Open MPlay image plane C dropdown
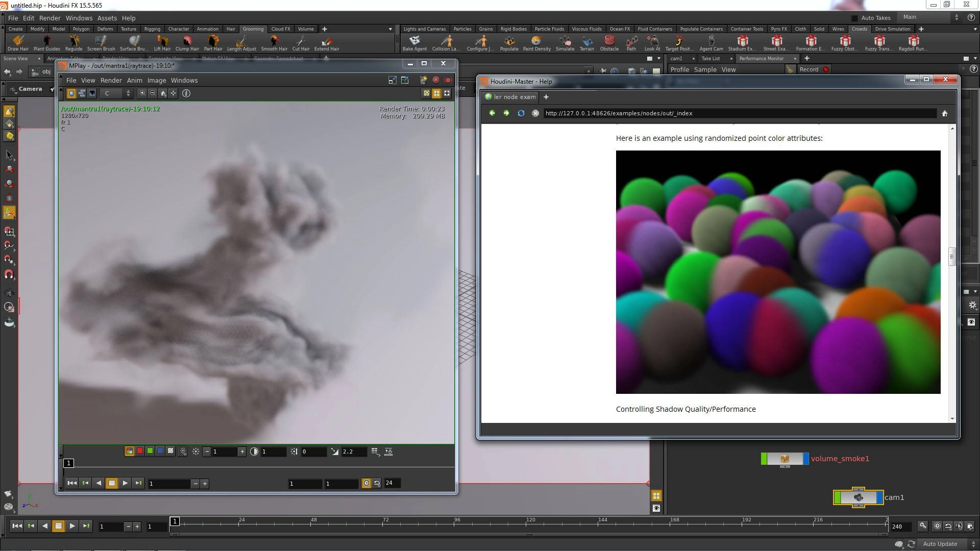Viewport: 980px width, 551px height. 117,93
